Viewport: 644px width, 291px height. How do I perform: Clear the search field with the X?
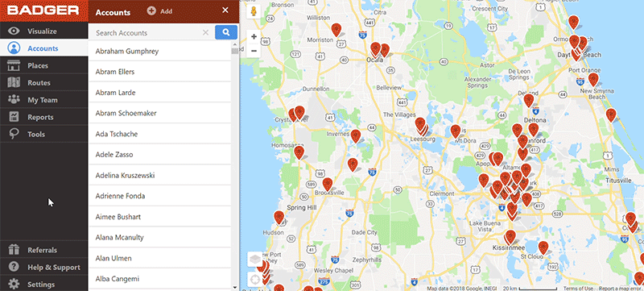(206, 33)
